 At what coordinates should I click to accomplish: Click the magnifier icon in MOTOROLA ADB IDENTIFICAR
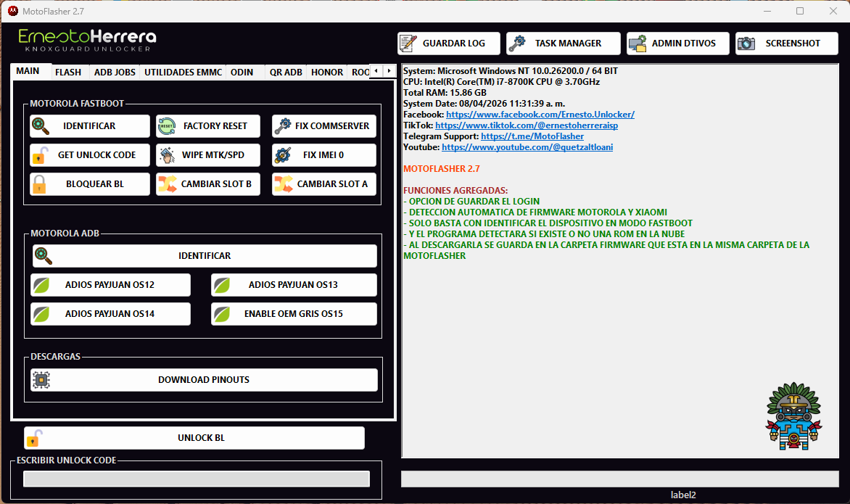tap(44, 256)
